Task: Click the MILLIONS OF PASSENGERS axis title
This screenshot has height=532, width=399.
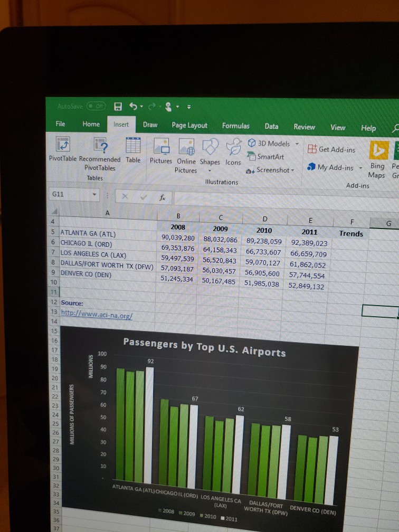Action: (72, 414)
